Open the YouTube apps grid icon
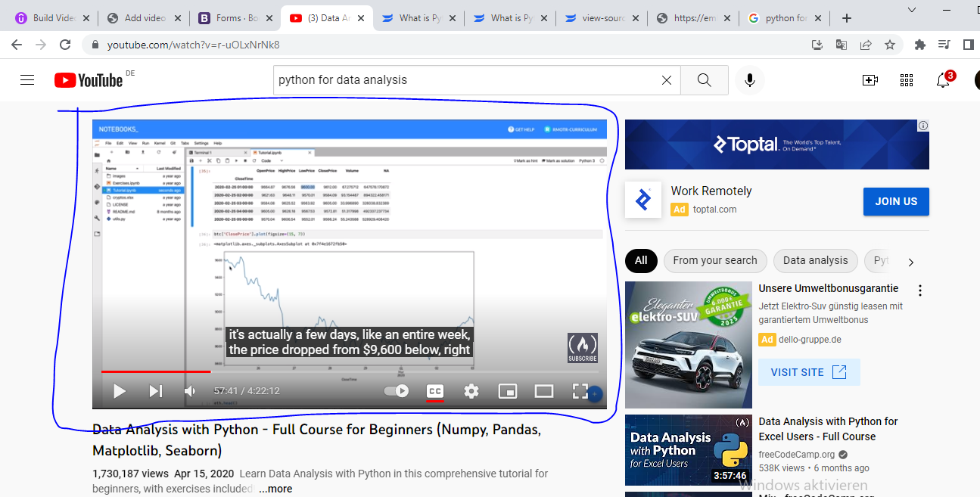Screen dimensions: 980x497 (x=906, y=80)
